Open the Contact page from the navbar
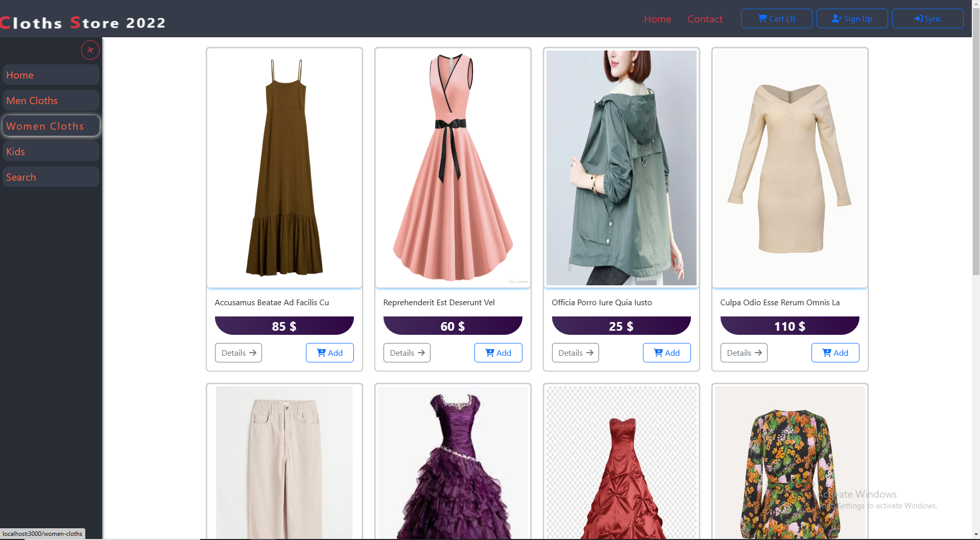 pos(705,19)
